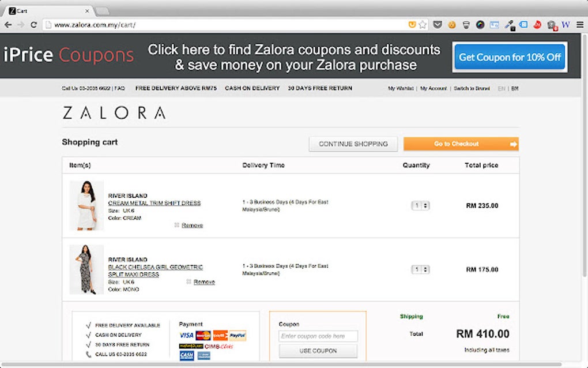Viewport: 588px width, 368px height.
Task: Click the 'RM 235.00' price
Action: pyautogui.click(x=483, y=205)
